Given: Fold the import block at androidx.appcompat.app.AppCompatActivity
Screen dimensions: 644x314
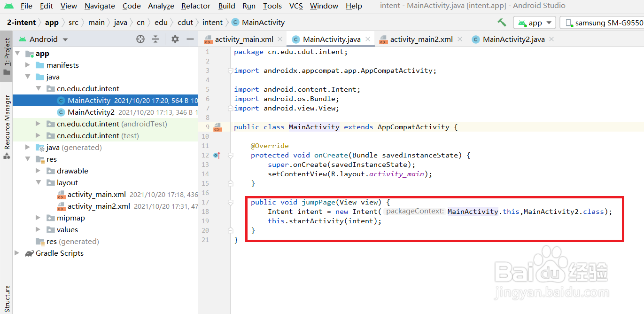Looking at the screenshot, I should pos(230,71).
